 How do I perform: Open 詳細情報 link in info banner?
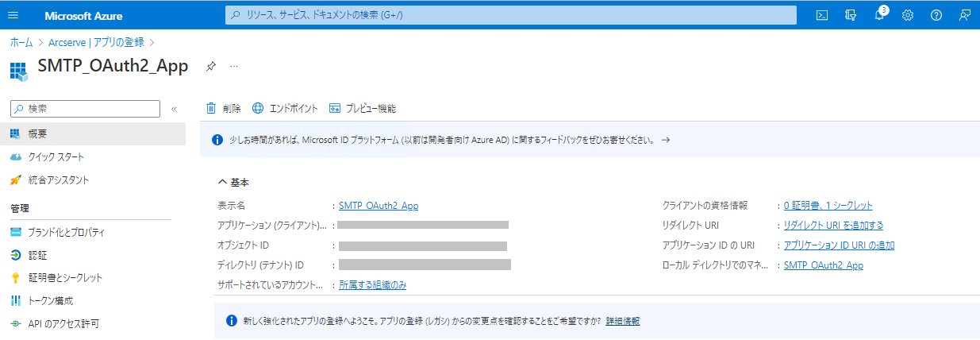click(x=623, y=321)
